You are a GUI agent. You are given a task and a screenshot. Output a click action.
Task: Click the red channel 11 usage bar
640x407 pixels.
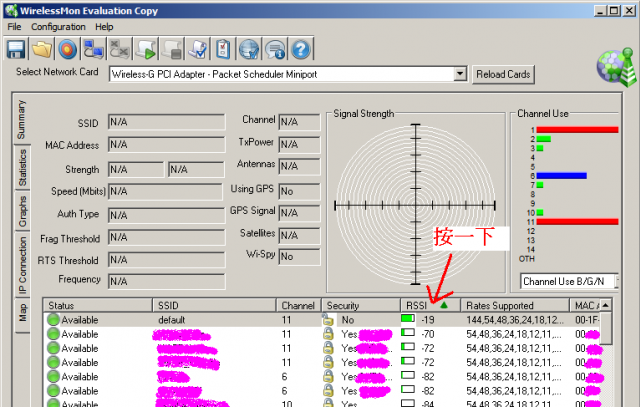point(577,222)
